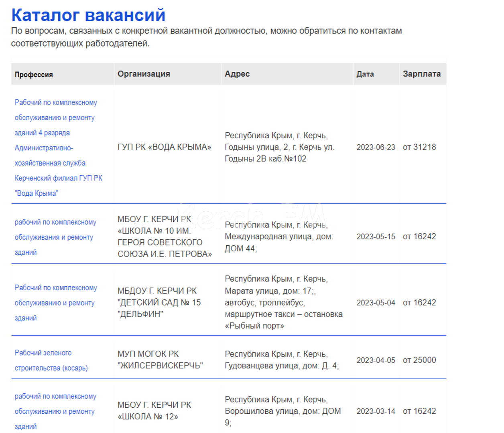Click the date 2023-04-05

[376, 360]
